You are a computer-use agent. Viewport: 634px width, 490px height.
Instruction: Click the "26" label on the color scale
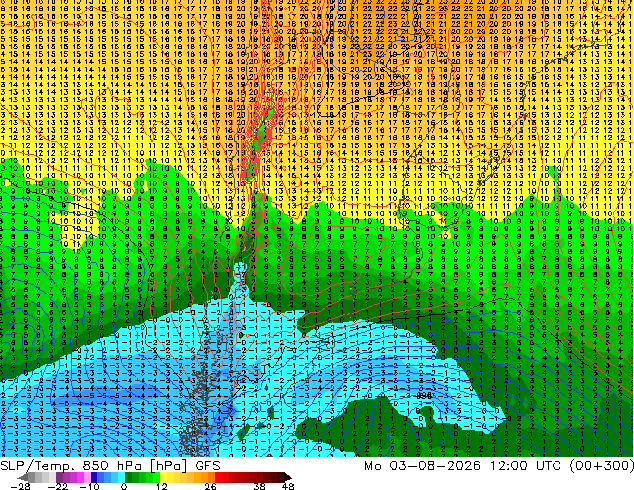pyautogui.click(x=210, y=486)
